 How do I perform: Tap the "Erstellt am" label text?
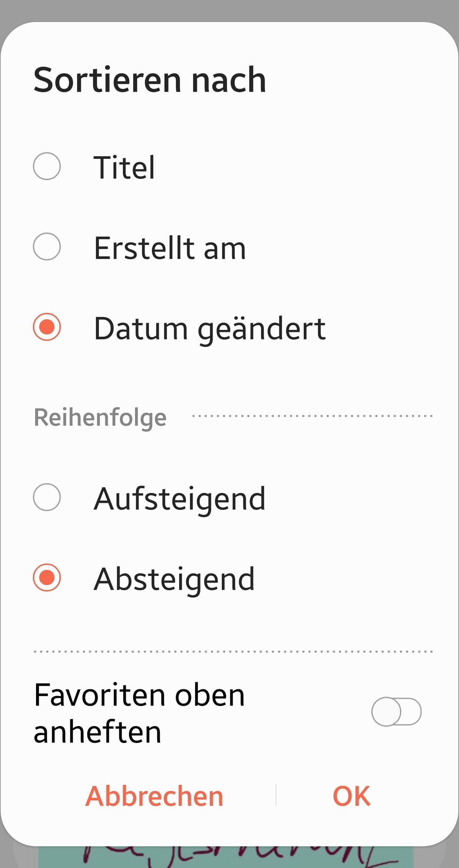pos(170,248)
